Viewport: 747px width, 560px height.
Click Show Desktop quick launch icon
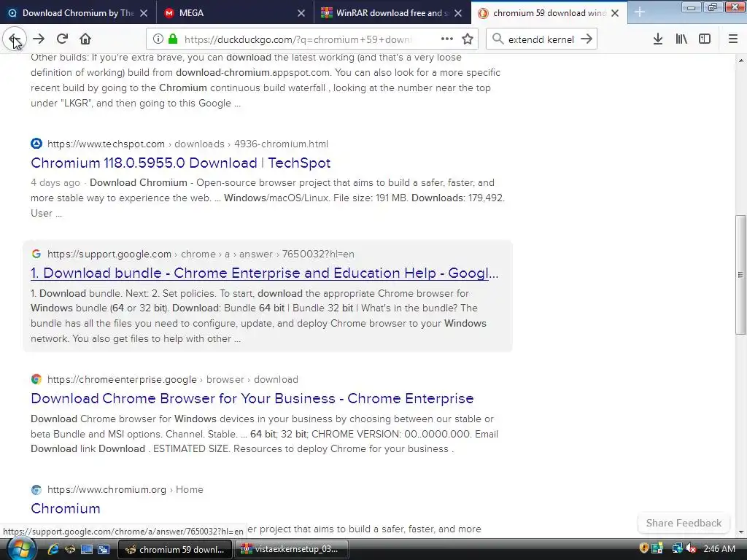tap(87, 549)
